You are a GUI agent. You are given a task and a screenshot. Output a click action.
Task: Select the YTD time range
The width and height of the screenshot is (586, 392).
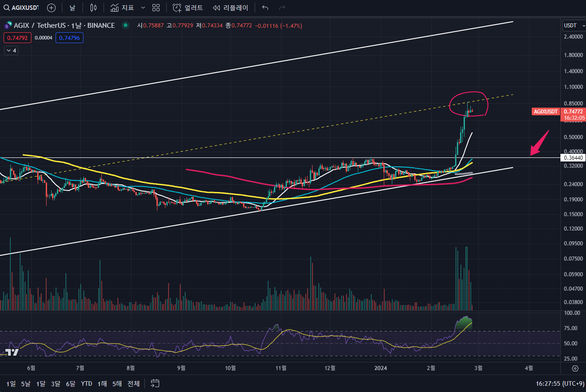pos(87,383)
